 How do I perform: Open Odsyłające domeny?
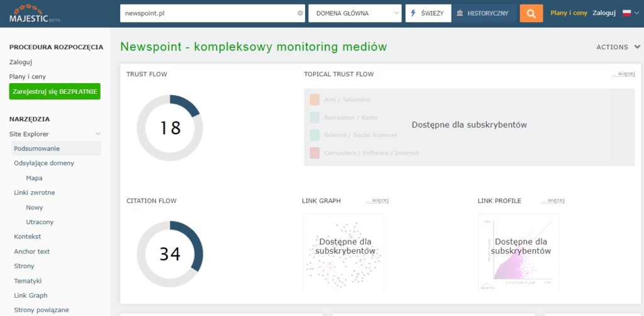(x=44, y=163)
